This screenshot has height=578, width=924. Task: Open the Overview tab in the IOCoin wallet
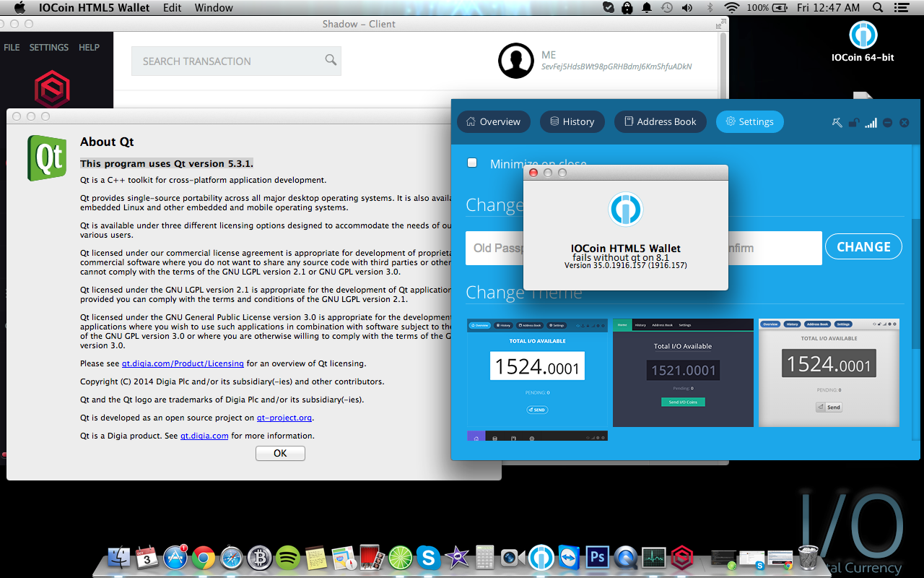pyautogui.click(x=494, y=121)
